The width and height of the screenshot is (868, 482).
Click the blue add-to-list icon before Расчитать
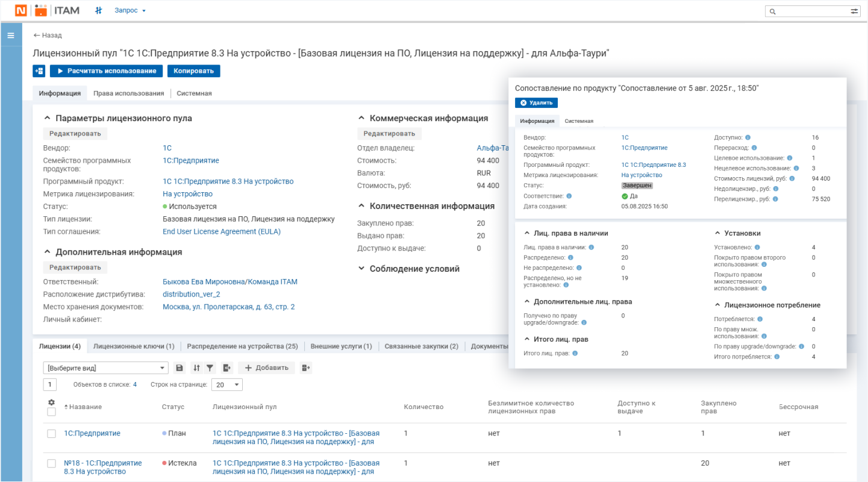pyautogui.click(x=39, y=71)
